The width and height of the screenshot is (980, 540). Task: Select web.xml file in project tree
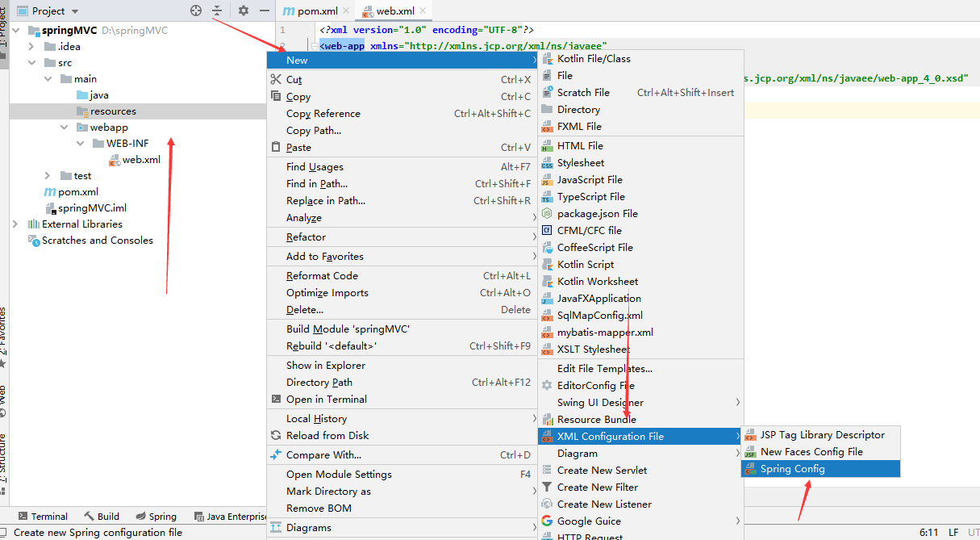pos(141,160)
